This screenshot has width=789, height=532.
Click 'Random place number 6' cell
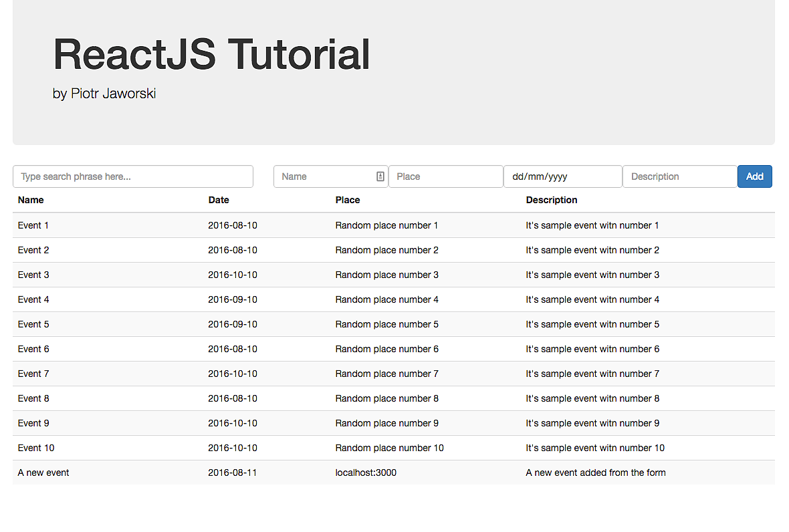(386, 349)
